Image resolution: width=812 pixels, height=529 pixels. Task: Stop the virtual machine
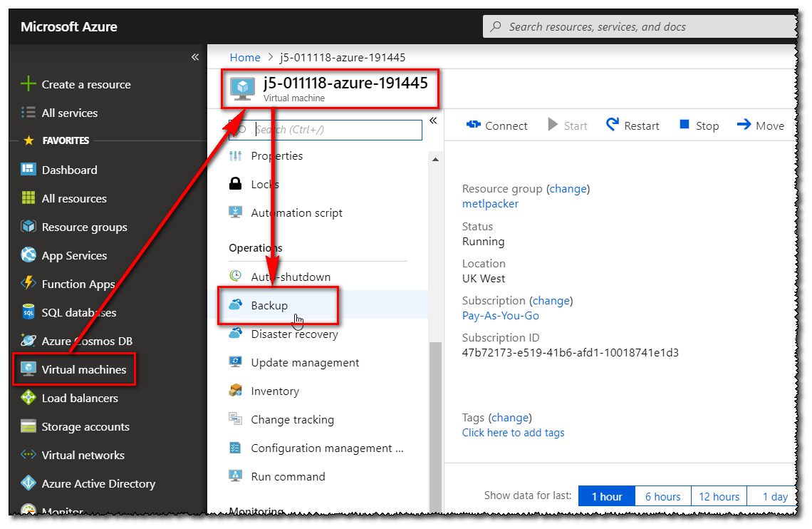pyautogui.click(x=699, y=125)
